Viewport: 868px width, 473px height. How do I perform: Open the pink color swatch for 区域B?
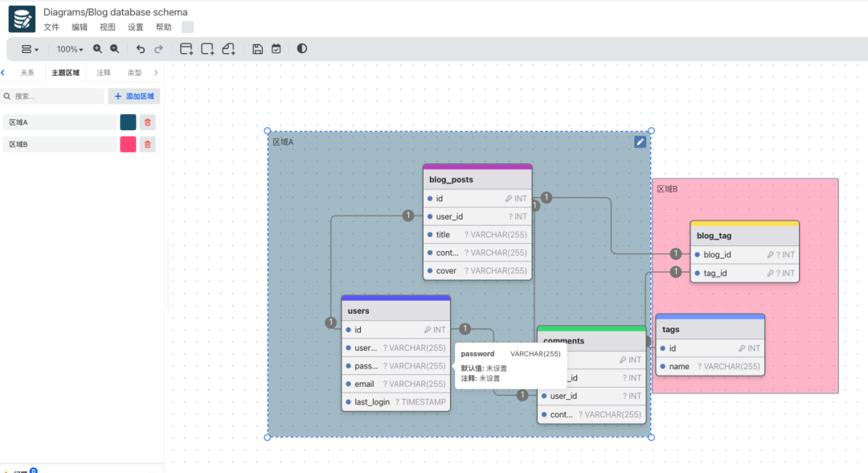[128, 145]
